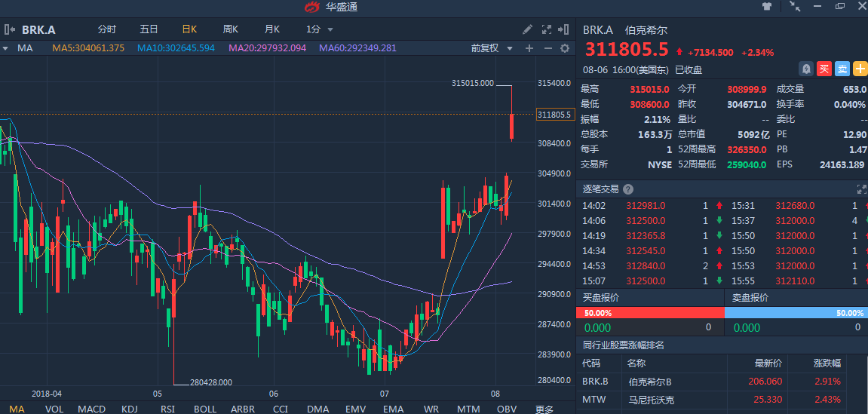Click the BRK.A ticker in chart header
The image size is (868, 414).
[38, 29]
